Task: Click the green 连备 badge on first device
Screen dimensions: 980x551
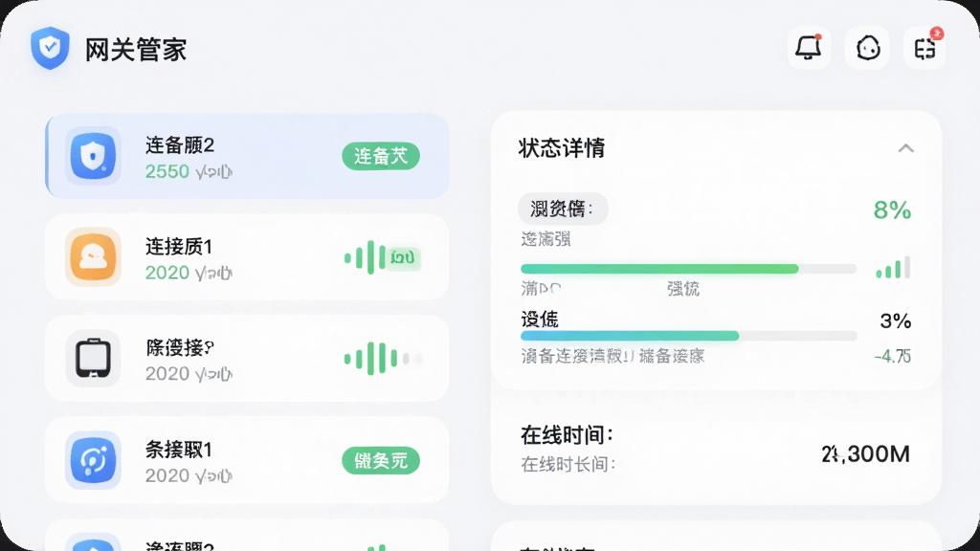Action: pyautogui.click(x=381, y=156)
